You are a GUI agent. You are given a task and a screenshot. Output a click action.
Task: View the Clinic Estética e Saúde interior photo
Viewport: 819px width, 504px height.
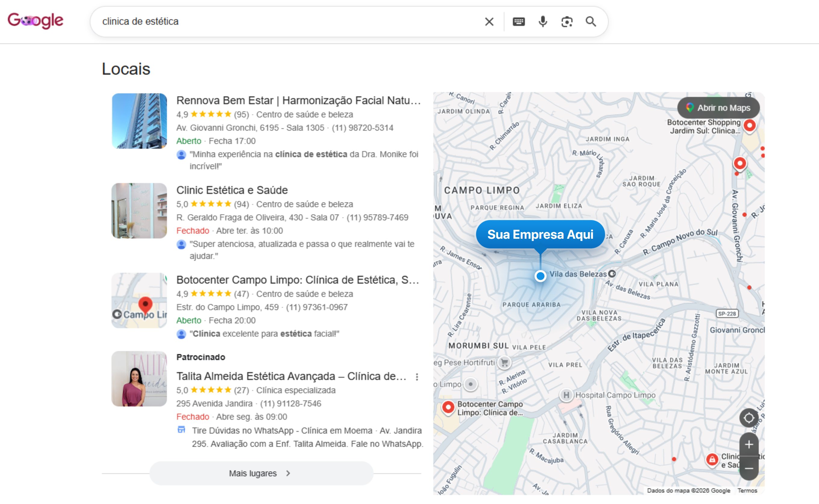(x=139, y=211)
